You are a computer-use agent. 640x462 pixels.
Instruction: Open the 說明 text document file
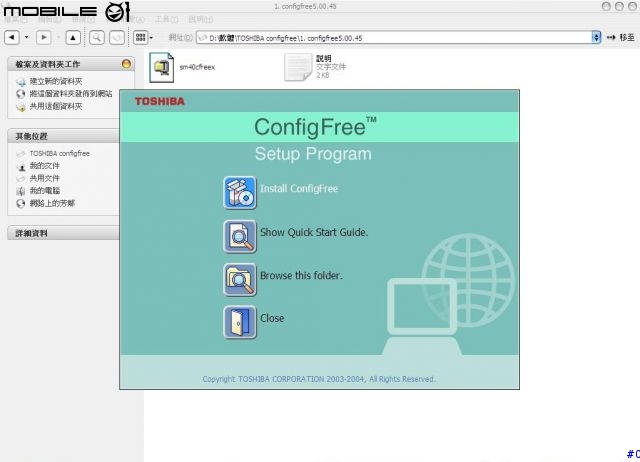pos(316,67)
